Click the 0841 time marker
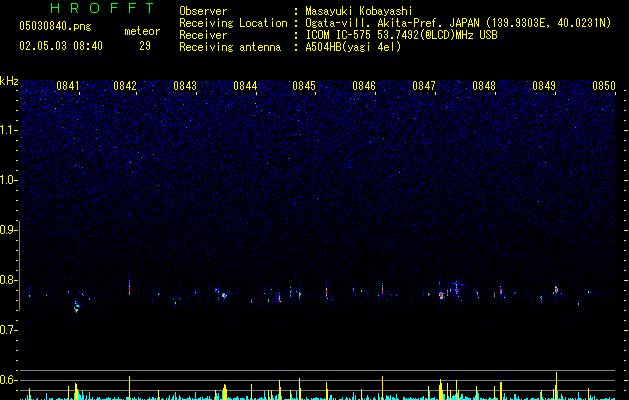Viewport: 629px width, 400px height. tap(67, 86)
